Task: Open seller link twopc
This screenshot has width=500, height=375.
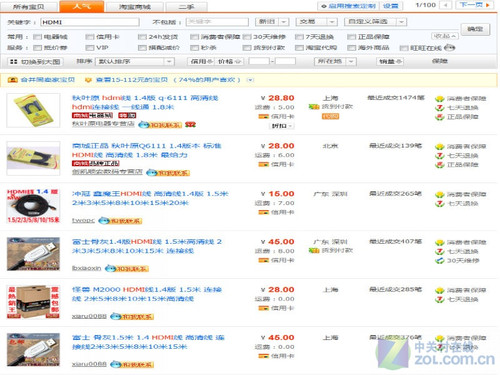Action: tap(83, 221)
